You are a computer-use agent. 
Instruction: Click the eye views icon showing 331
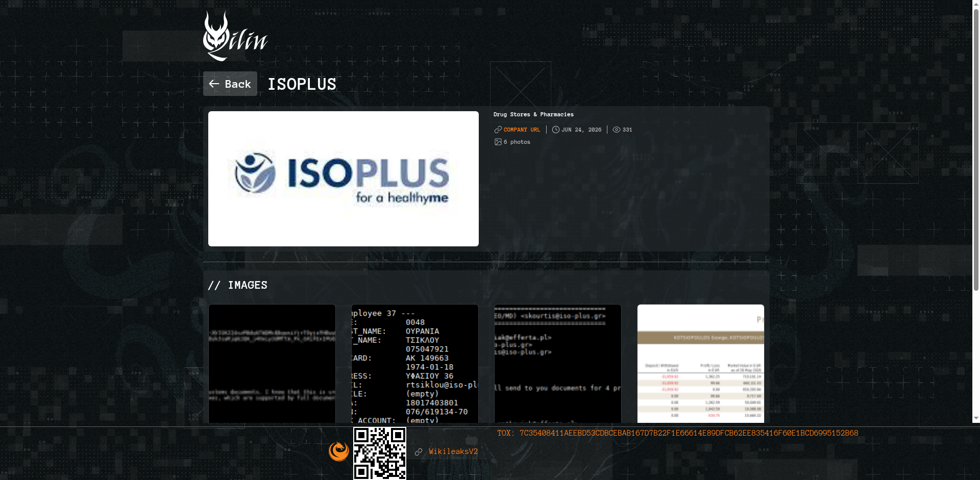pos(617,130)
